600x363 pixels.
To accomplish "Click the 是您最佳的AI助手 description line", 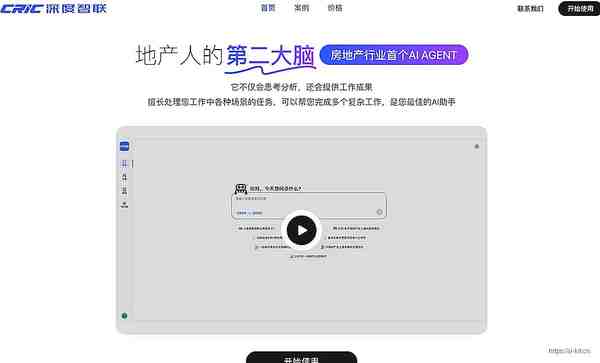I will coord(302,102).
